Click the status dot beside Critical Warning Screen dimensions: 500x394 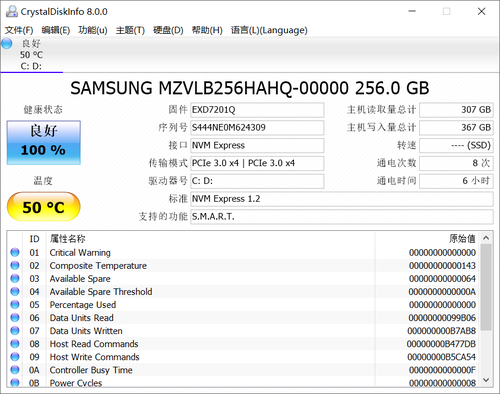point(15,252)
